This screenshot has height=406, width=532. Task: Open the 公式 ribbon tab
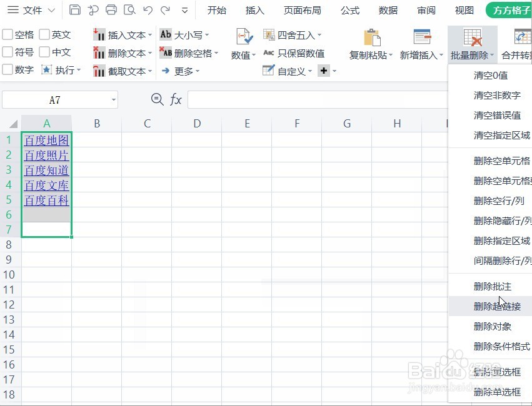[x=350, y=10]
